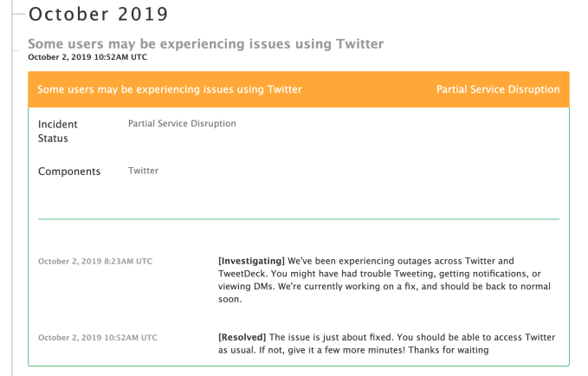Click the word TweetDeck in the investigating update
Image resolution: width=588 pixels, height=376 pixels.
(245, 274)
